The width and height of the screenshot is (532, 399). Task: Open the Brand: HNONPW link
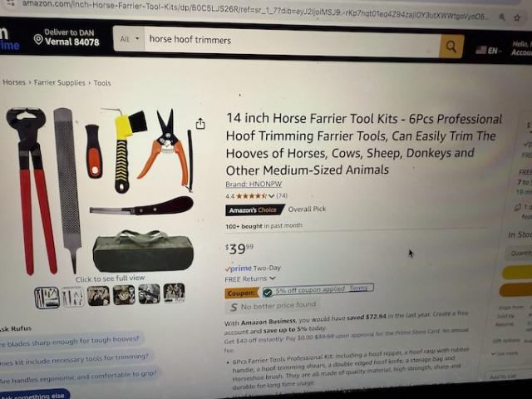coord(254,185)
